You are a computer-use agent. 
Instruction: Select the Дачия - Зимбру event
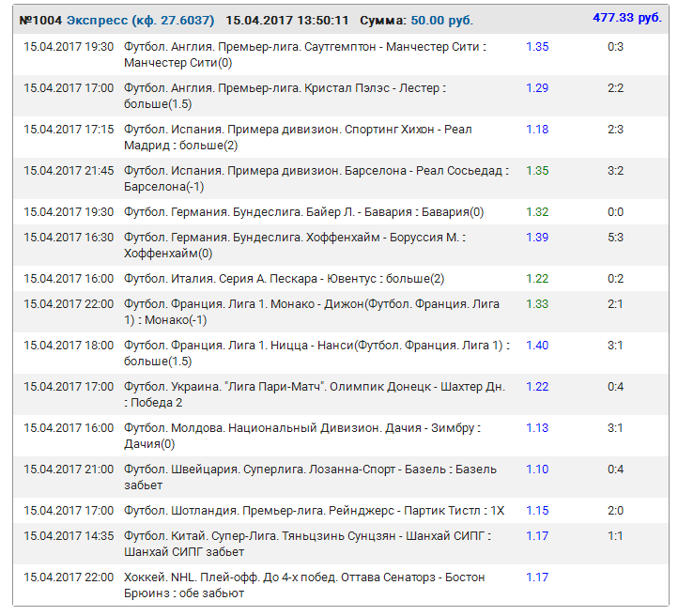tap(302, 436)
